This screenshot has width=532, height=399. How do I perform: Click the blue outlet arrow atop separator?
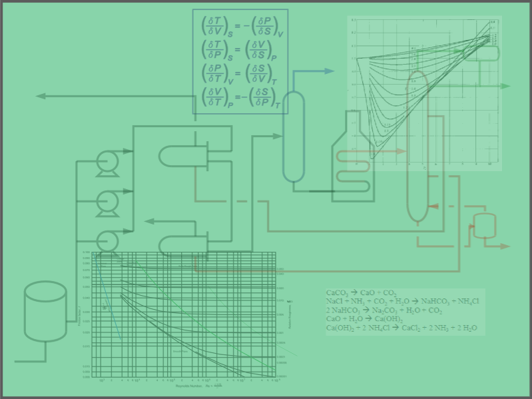coord(328,71)
